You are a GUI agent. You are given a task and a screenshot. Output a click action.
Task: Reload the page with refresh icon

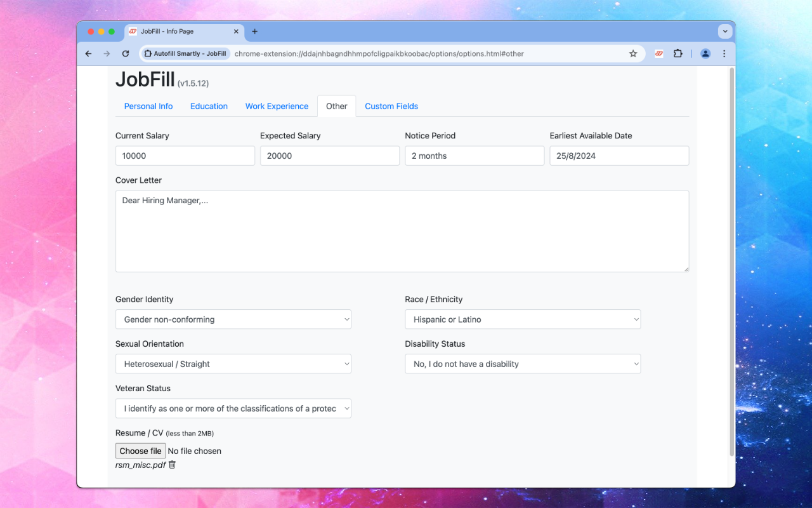(x=126, y=54)
